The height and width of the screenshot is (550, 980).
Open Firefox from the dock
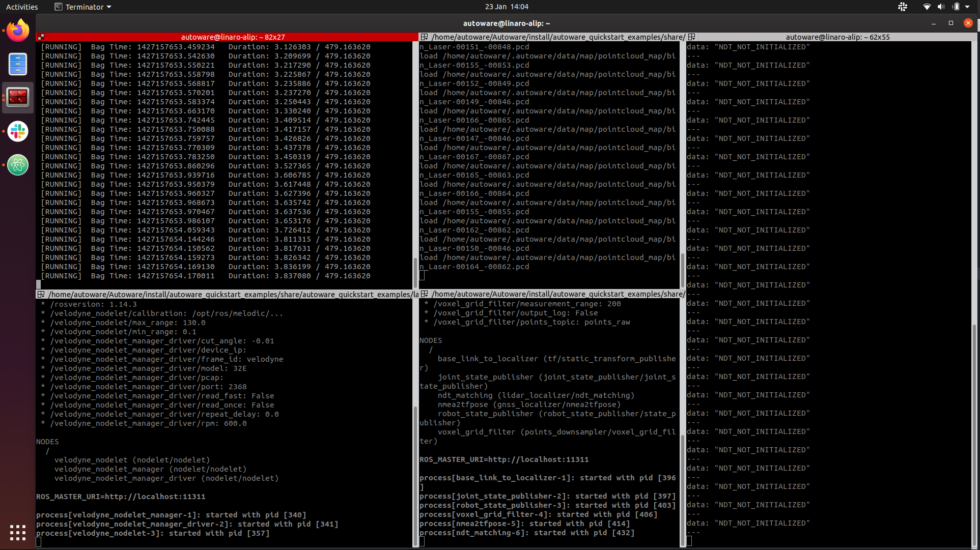[x=18, y=31]
